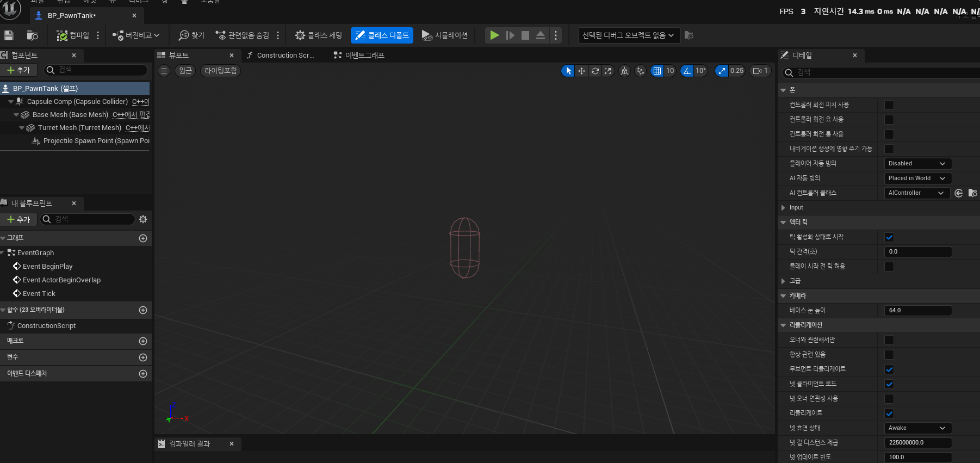
Task: Open the viewport hamburger options menu
Action: pyautogui.click(x=164, y=71)
